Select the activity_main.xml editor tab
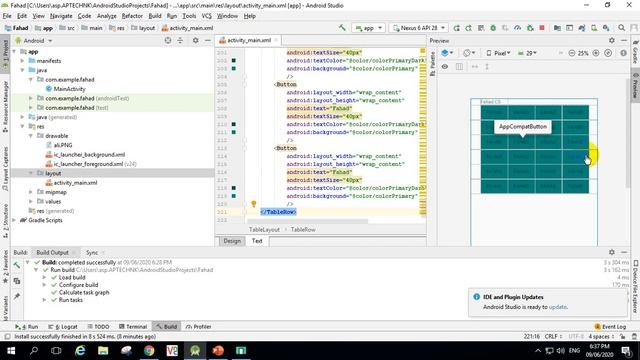 tap(249, 40)
